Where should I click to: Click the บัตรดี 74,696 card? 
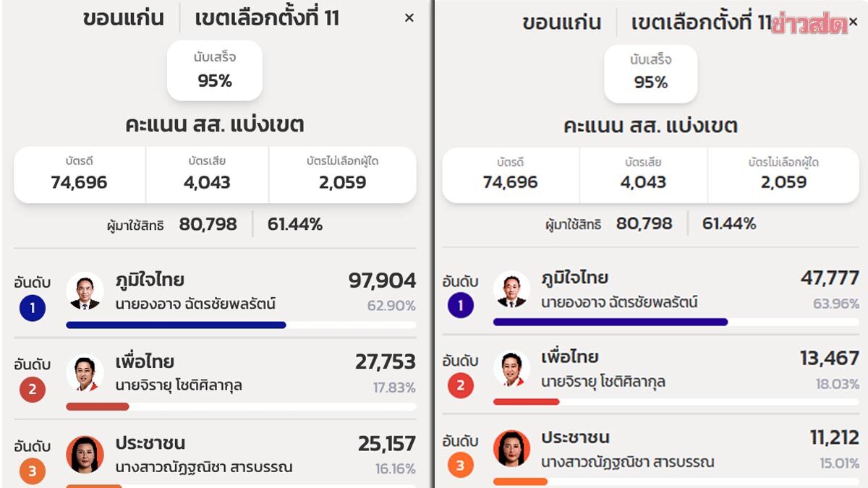[x=79, y=174]
